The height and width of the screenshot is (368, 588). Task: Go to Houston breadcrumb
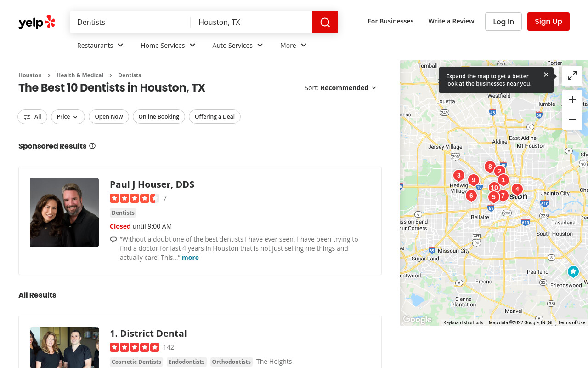pyautogui.click(x=30, y=75)
